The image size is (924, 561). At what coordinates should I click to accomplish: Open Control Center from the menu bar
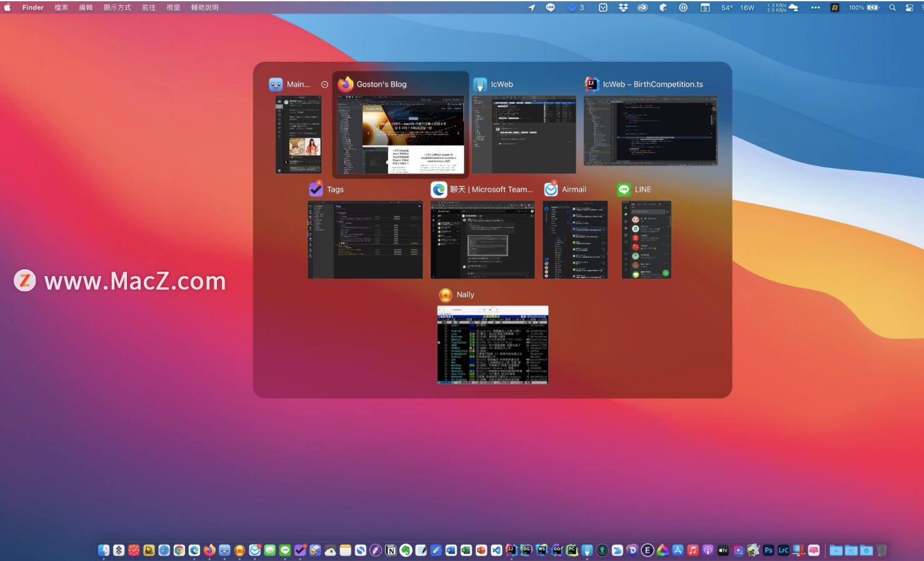coord(910,7)
